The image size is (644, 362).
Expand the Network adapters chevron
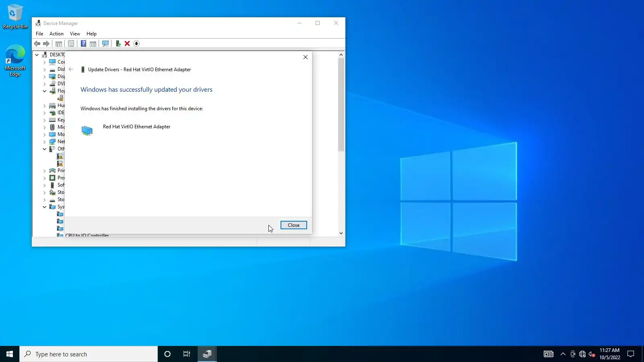[45, 142]
